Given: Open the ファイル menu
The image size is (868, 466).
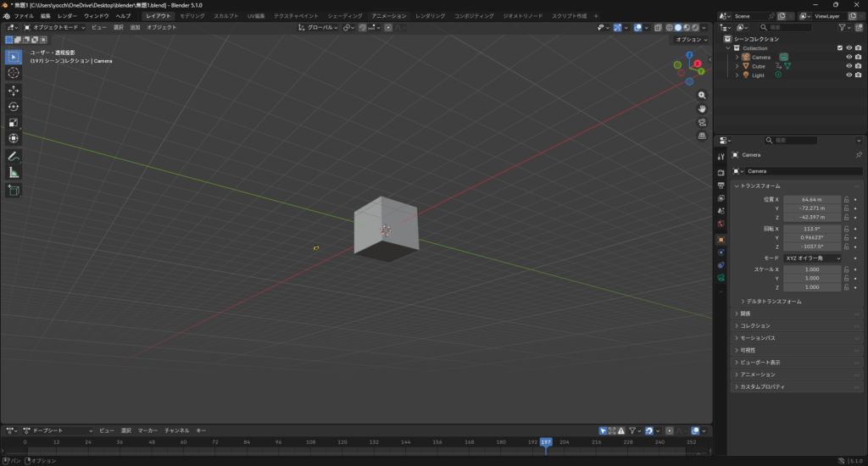Looking at the screenshot, I should click(24, 16).
